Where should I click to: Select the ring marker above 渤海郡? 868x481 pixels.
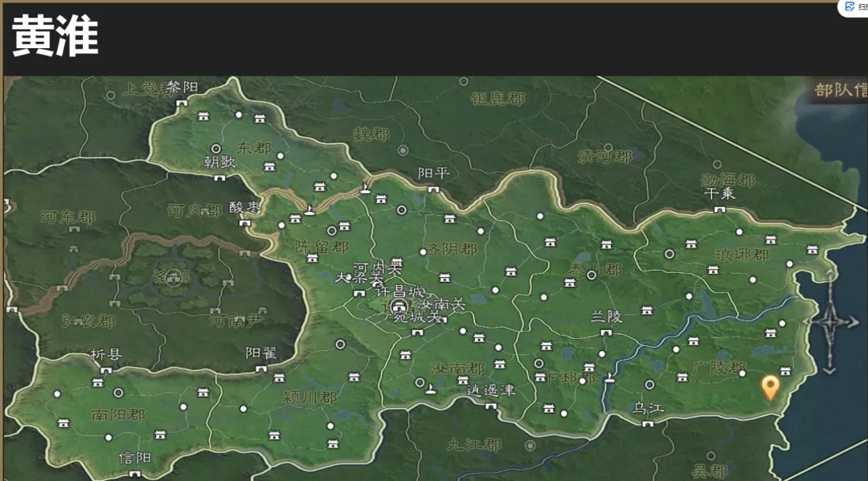click(x=717, y=164)
